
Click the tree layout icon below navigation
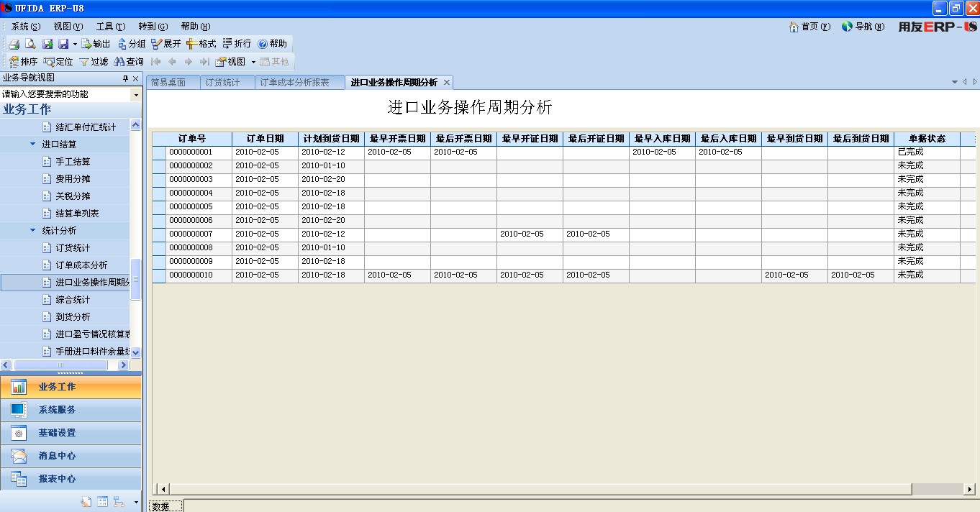(x=119, y=502)
